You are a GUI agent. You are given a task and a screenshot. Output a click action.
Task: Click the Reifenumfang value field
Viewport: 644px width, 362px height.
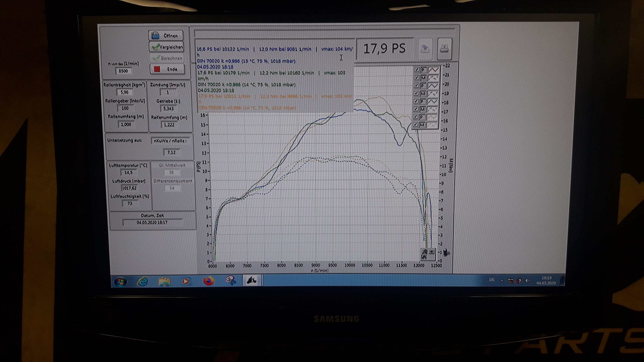tap(169, 125)
